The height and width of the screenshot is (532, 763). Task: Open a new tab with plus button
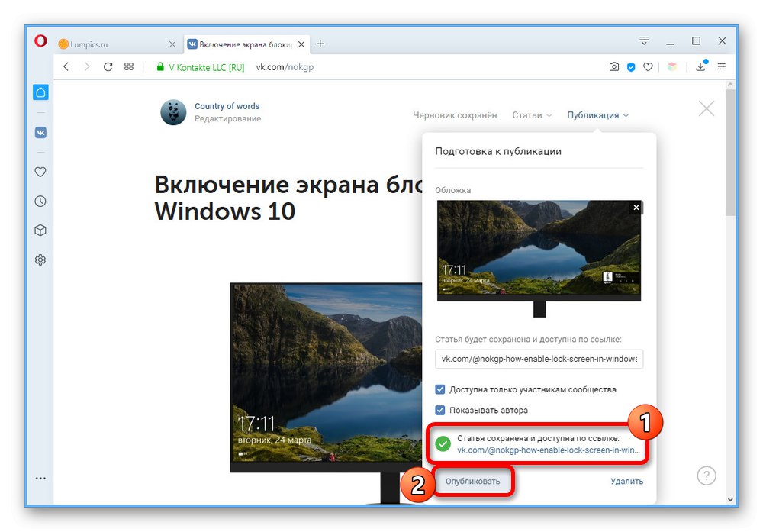320,44
